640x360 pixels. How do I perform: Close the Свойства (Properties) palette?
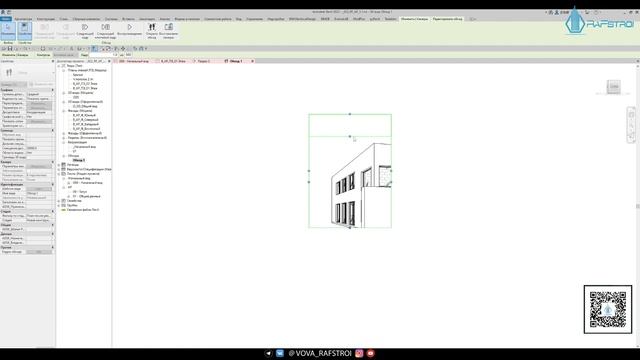click(x=53, y=61)
